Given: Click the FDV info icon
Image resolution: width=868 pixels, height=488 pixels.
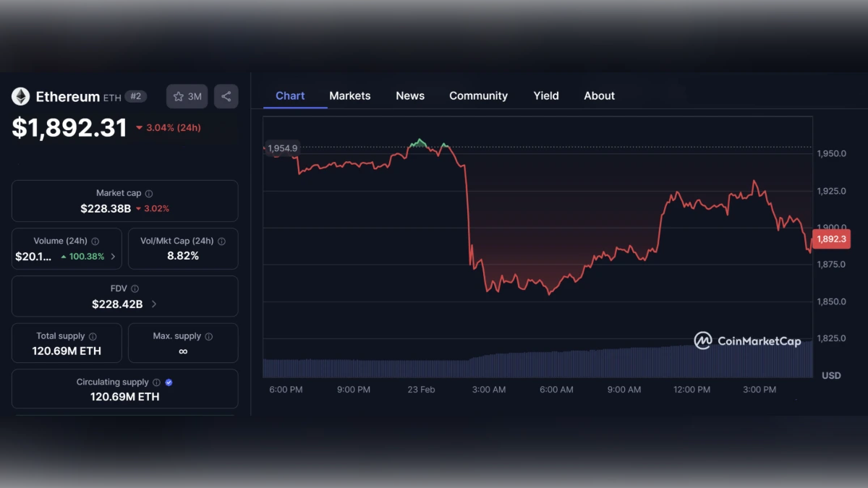Looking at the screenshot, I should (135, 288).
